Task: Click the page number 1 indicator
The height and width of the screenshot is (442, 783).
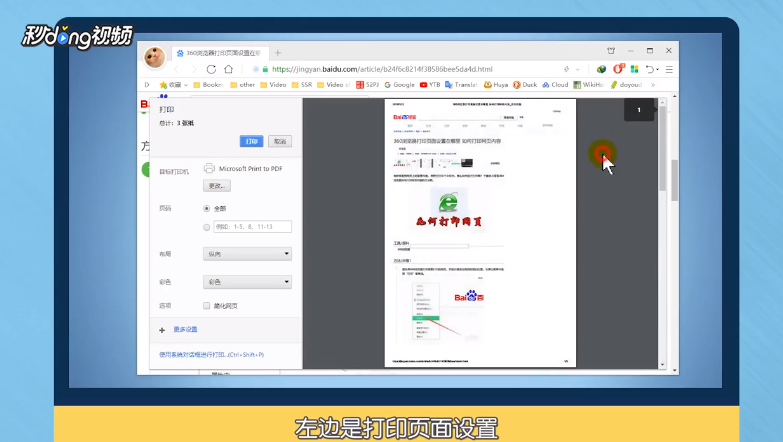Action: point(639,110)
